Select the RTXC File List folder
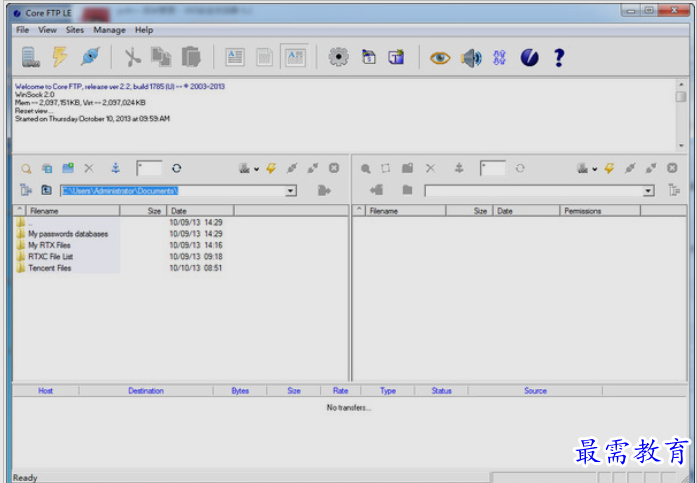 (51, 256)
